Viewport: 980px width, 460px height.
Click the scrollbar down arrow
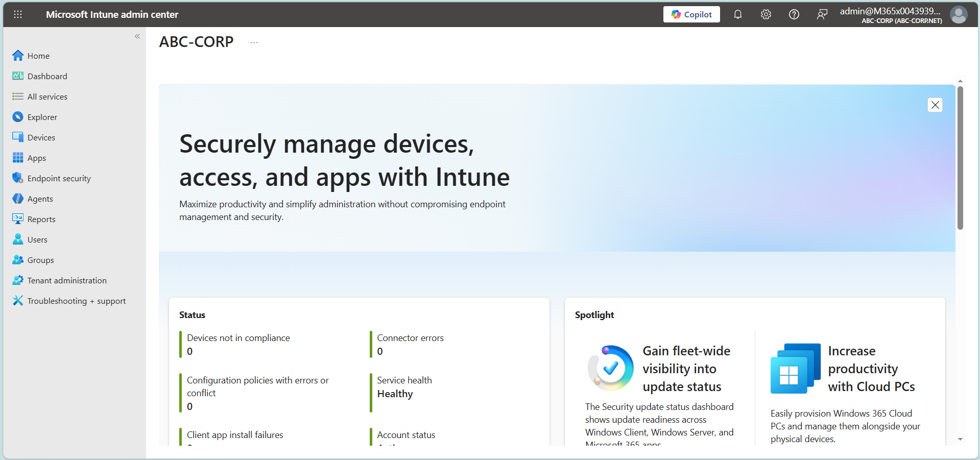(960, 439)
